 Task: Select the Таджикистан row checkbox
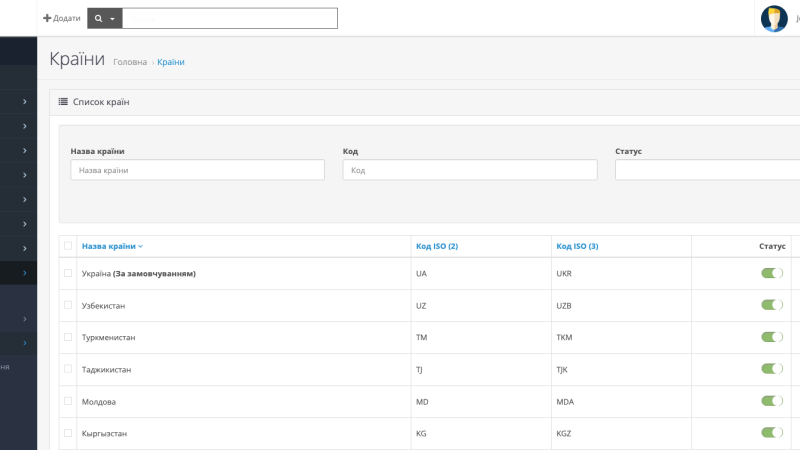(68, 369)
